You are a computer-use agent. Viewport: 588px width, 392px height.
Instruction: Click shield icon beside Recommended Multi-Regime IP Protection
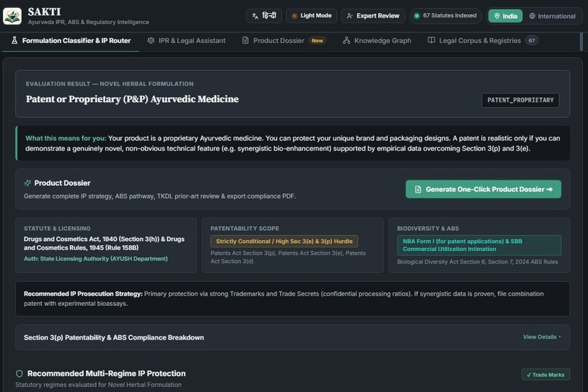click(x=20, y=374)
